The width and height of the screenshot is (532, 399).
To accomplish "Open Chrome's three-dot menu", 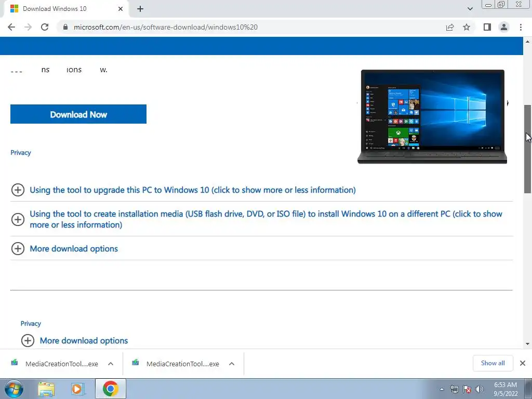I will (x=521, y=27).
